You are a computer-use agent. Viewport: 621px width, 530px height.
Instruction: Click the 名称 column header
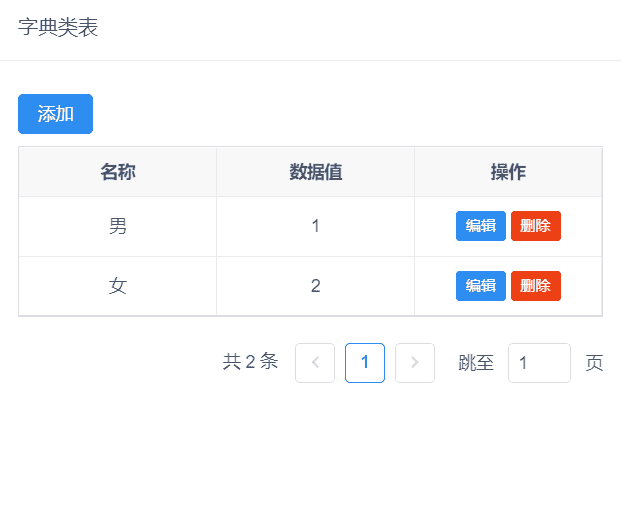point(118,172)
